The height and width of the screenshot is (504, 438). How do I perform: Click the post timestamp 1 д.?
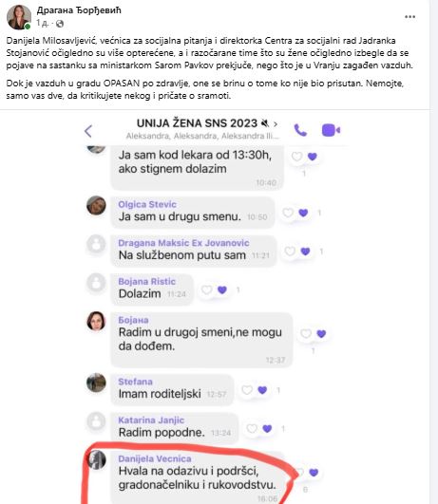click(42, 23)
